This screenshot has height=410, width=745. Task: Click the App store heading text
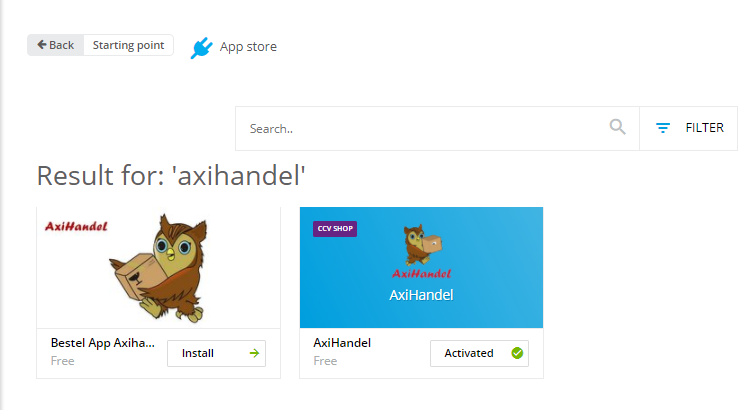click(248, 47)
